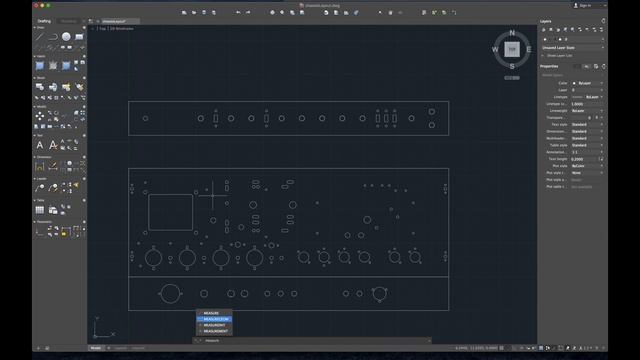Viewport: 640px width, 360px height.
Task: Open the Lineweight dropdown
Action: [587, 111]
